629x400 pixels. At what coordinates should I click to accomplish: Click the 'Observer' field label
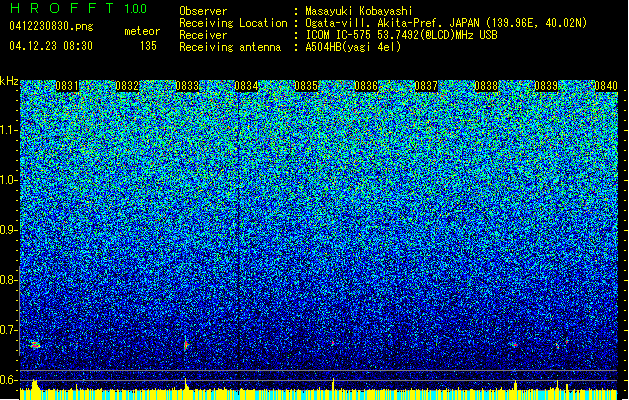click(x=203, y=11)
